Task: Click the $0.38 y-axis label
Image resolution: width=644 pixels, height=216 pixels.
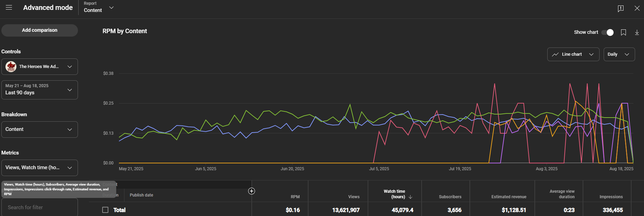Action: coord(108,73)
